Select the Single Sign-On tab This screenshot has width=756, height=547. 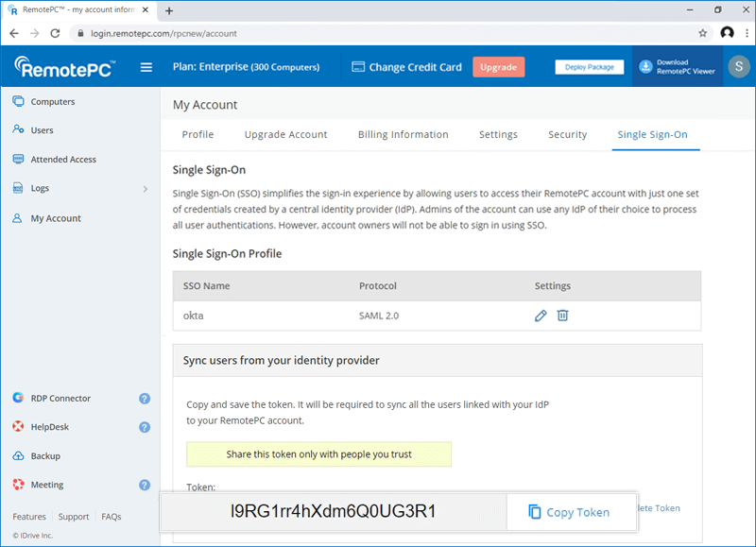click(x=652, y=134)
